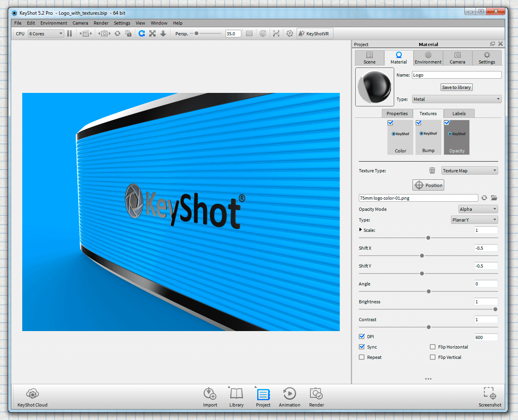518x420 pixels.
Task: Take a Screenshot of the view
Action: [x=490, y=397]
